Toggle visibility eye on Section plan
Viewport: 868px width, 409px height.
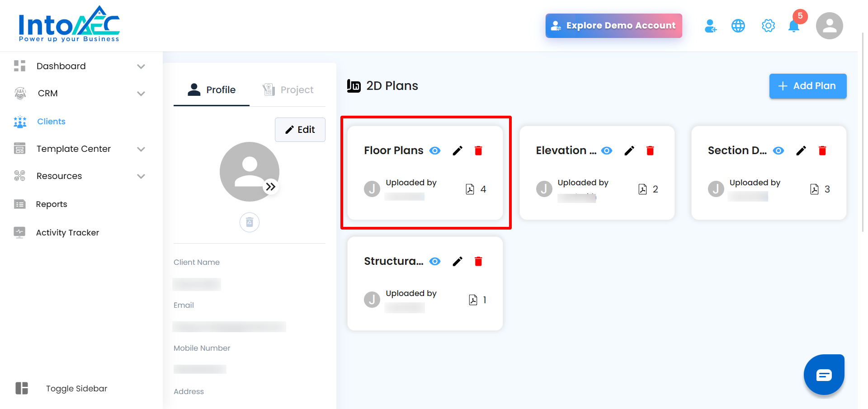tap(778, 150)
